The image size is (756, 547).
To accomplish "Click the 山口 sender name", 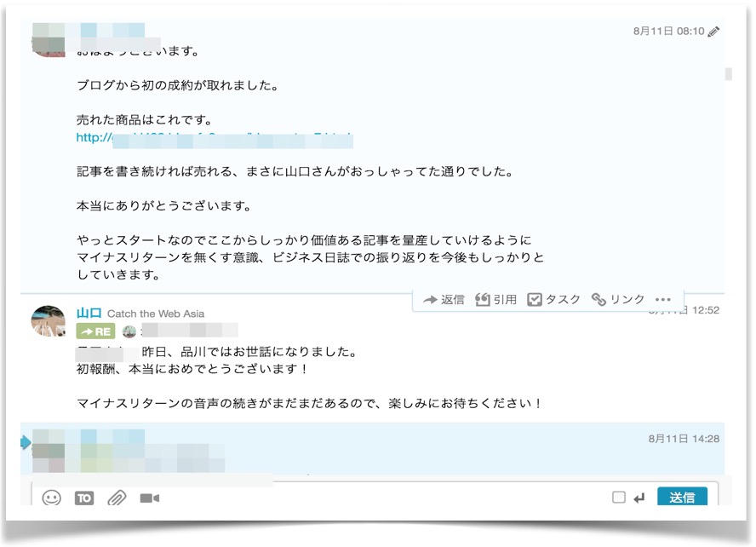I will 89,313.
